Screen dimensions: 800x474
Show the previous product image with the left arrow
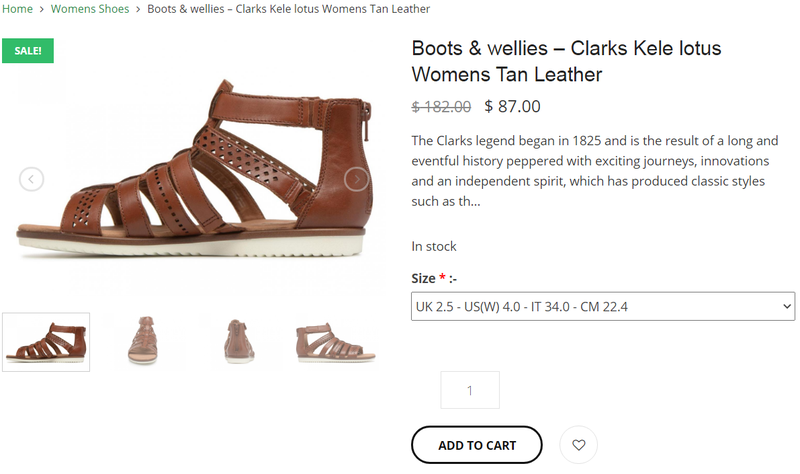[32, 179]
